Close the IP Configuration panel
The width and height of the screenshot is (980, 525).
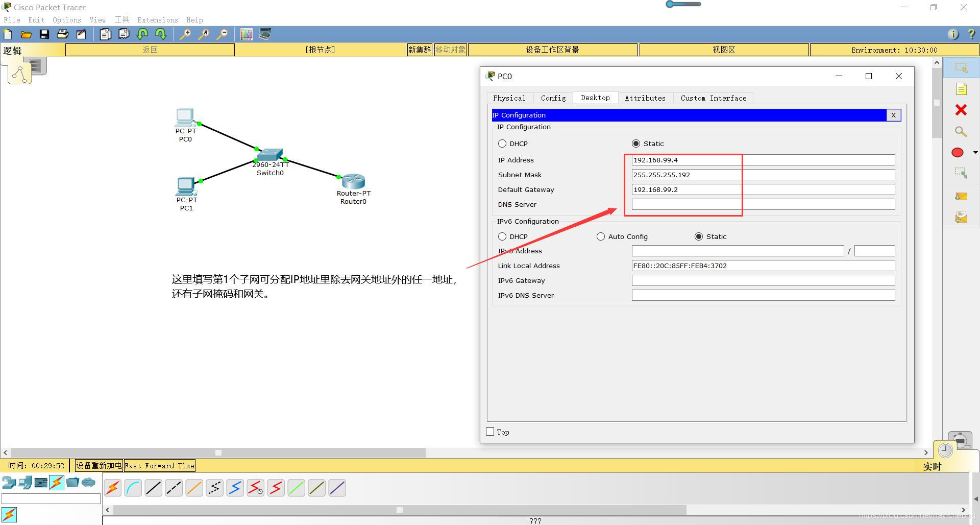pyautogui.click(x=893, y=115)
